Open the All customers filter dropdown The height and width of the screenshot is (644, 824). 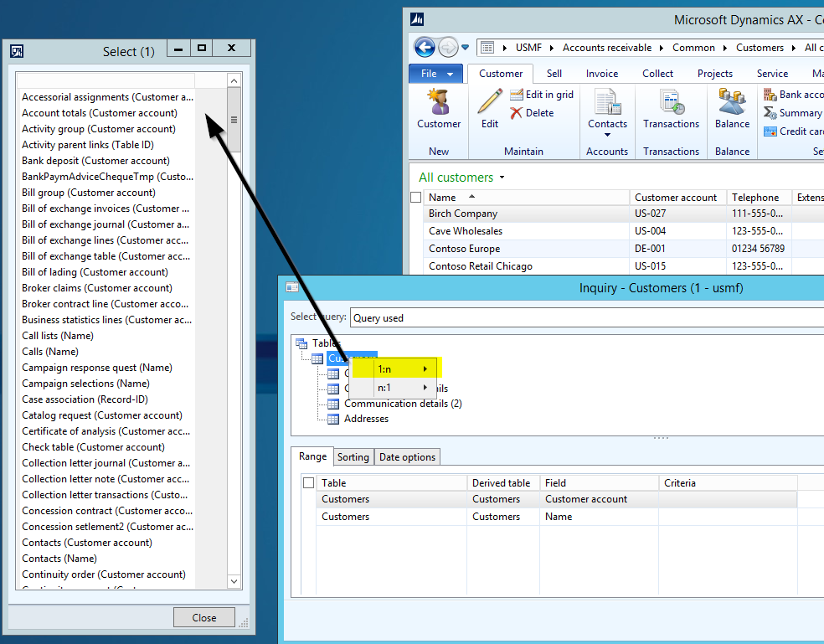click(502, 178)
